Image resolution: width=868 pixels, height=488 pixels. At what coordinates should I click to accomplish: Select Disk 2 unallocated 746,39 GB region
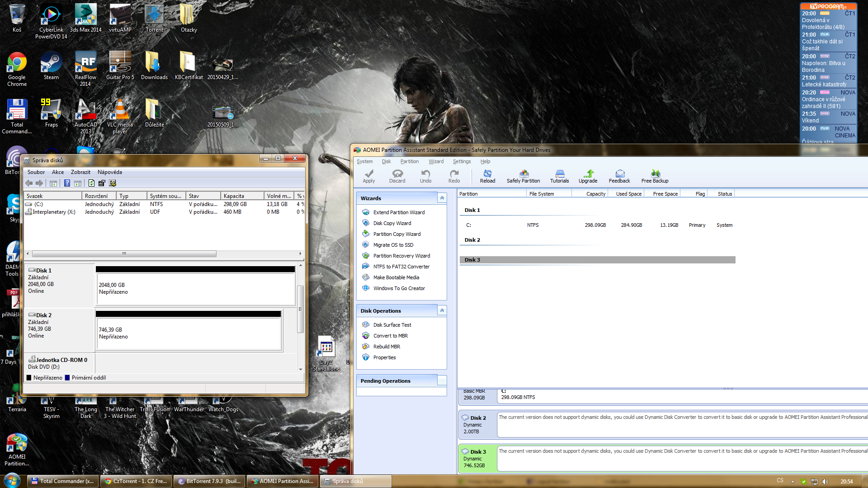tap(189, 333)
